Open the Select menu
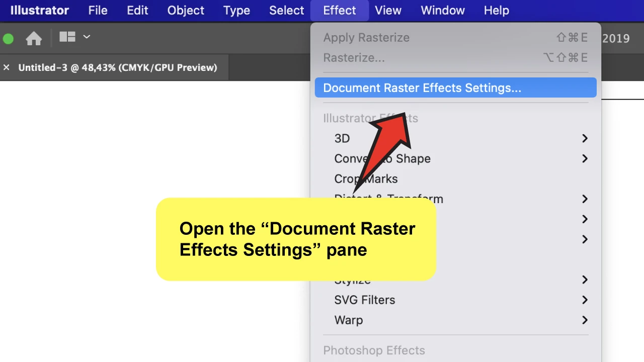This screenshot has height=362, width=644. (x=286, y=11)
